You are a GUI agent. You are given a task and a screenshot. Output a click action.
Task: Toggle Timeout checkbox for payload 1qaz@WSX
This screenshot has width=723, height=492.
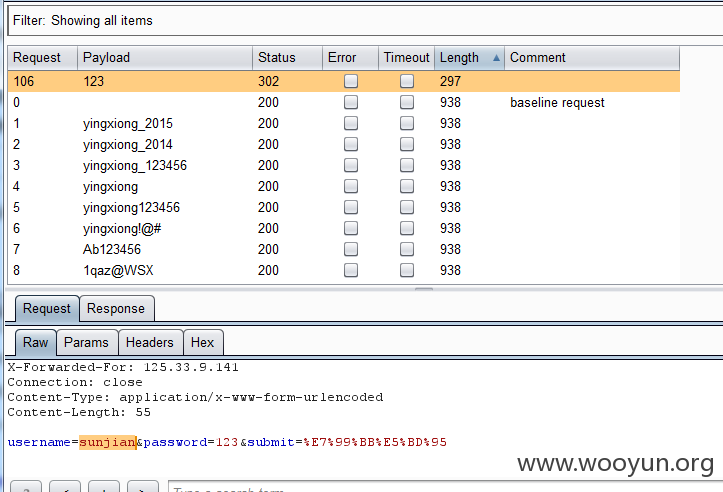pyautogui.click(x=407, y=270)
